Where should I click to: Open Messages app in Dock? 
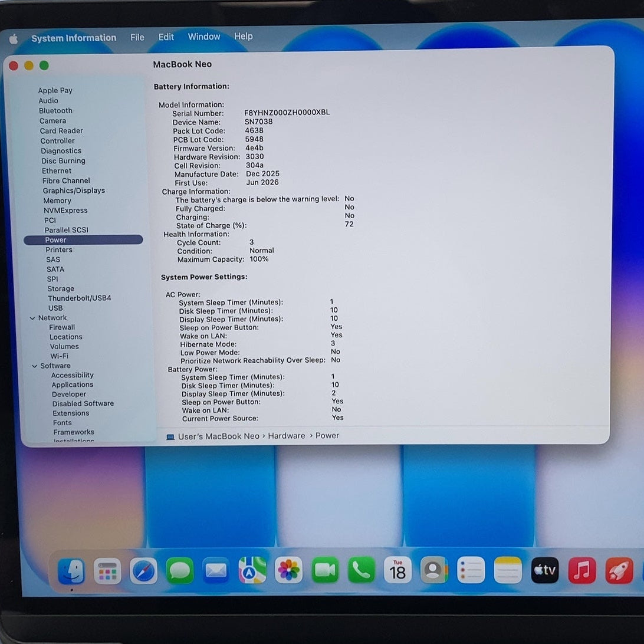point(180,570)
